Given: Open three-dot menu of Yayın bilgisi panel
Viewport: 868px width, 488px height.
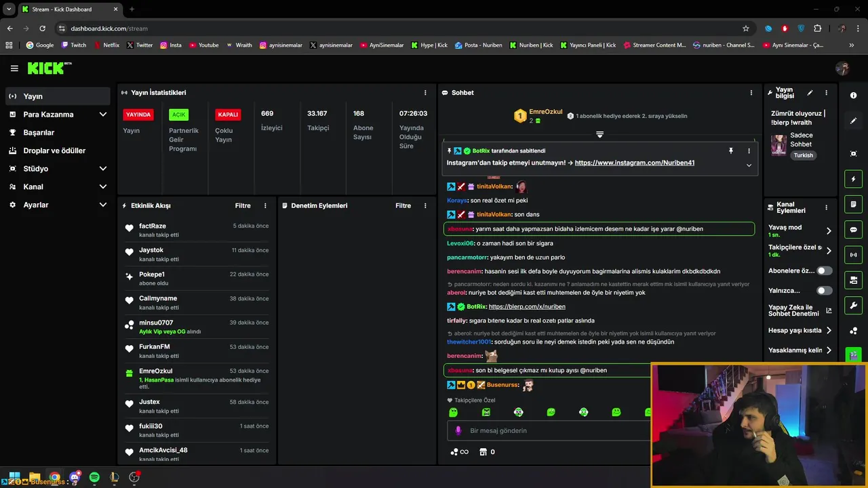Looking at the screenshot, I should pyautogui.click(x=826, y=93).
